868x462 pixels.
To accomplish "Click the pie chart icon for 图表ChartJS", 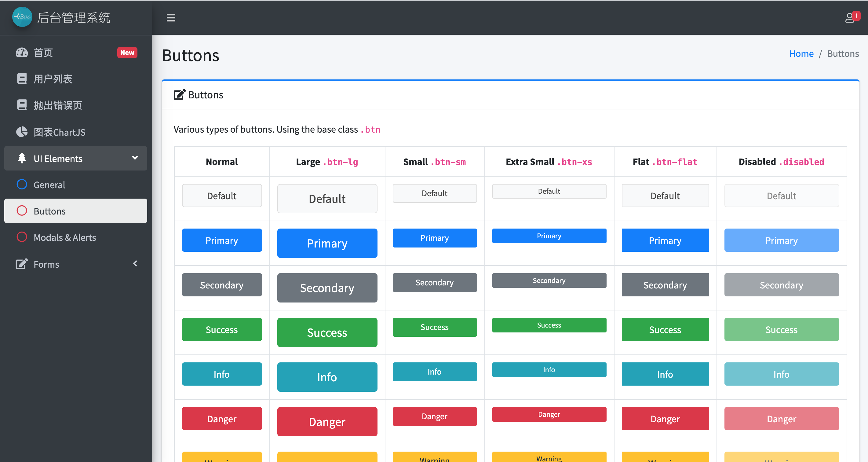I will (22, 132).
